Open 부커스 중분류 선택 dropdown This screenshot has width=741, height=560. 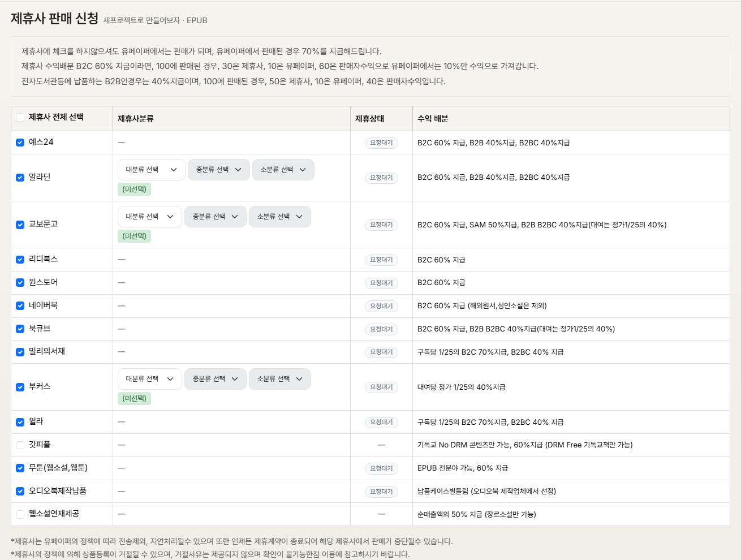pos(216,379)
